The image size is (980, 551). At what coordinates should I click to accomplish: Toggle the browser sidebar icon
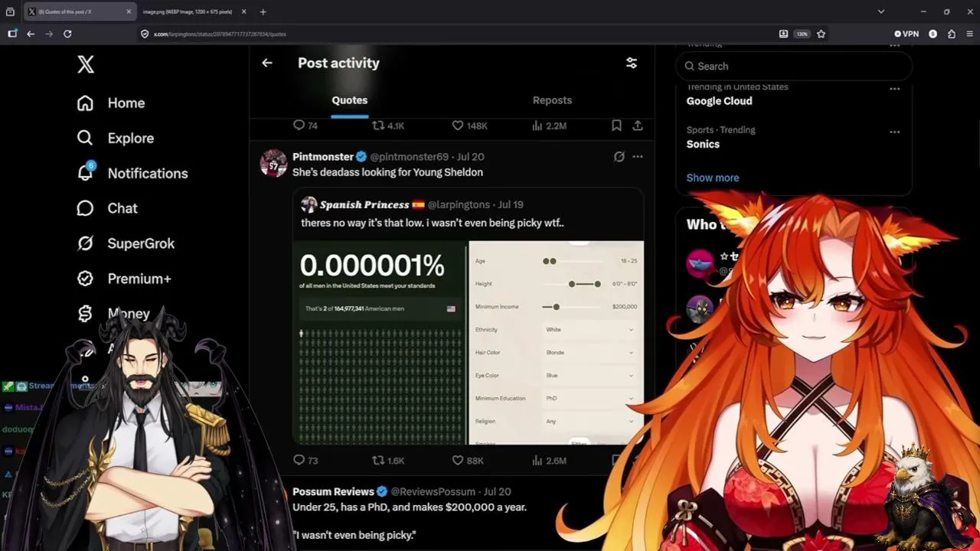point(12,34)
